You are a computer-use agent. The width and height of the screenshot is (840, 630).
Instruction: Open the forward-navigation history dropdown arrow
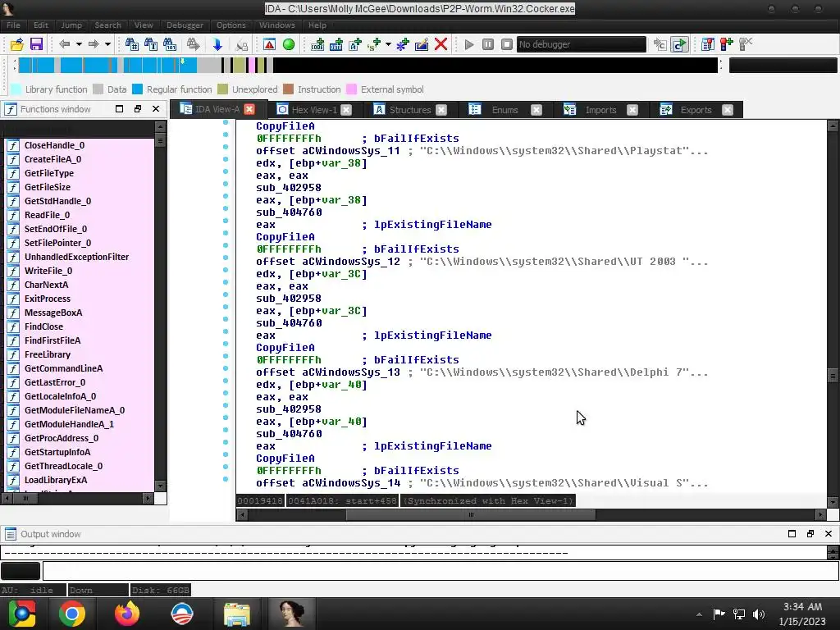coord(107,44)
